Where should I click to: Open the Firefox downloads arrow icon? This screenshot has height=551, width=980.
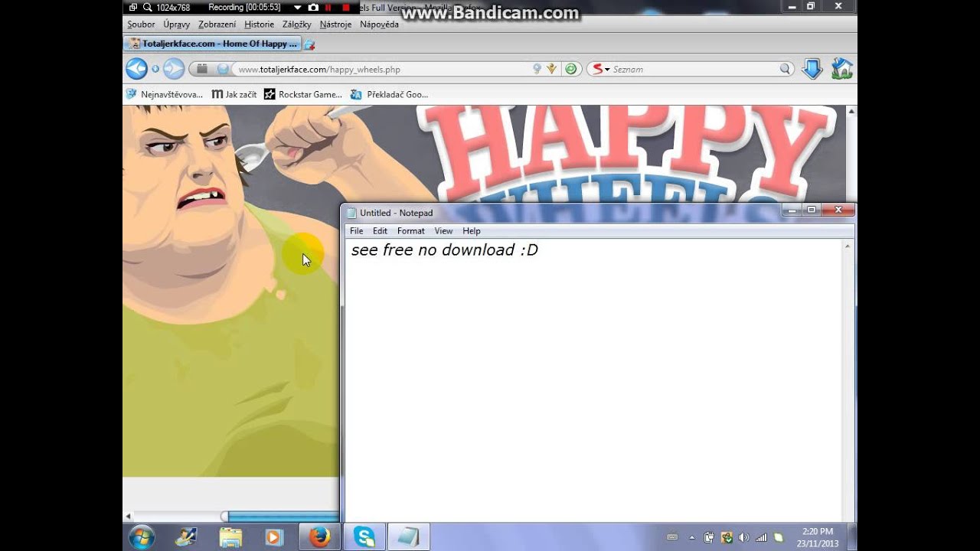(812, 69)
